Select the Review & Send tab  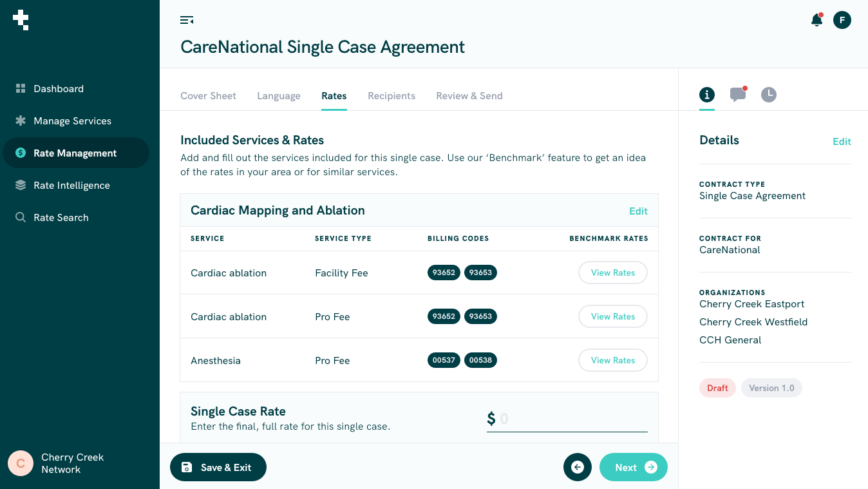469,96
